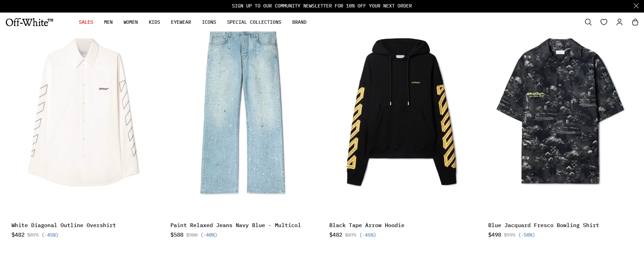This screenshot has width=644, height=260.
Task: Click the newsletter sign up banner text
Action: tap(322, 6)
